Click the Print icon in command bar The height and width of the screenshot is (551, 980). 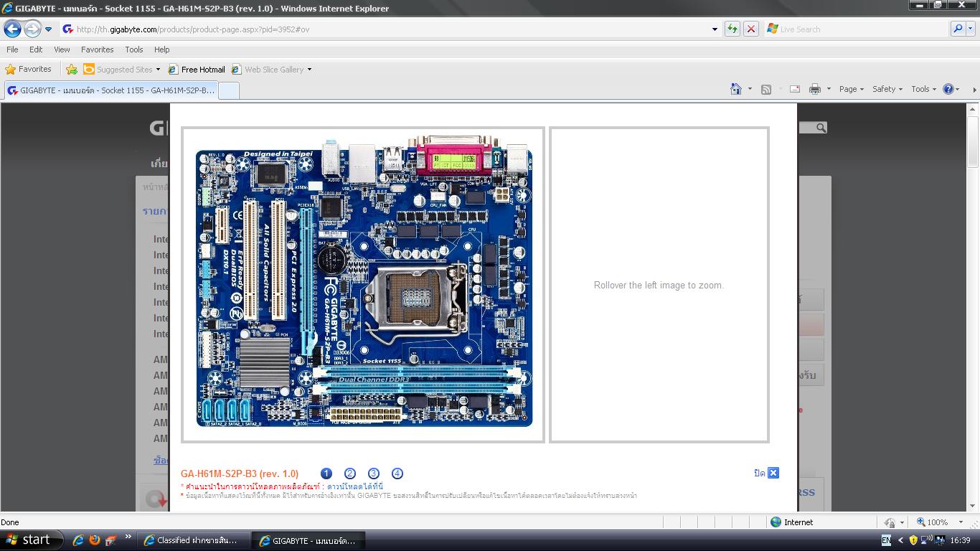click(x=815, y=89)
